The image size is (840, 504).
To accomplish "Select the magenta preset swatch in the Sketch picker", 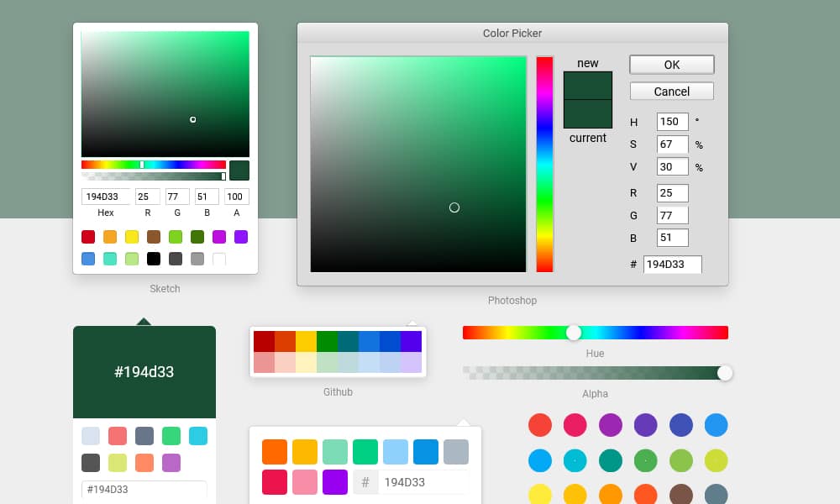I will 218,237.
